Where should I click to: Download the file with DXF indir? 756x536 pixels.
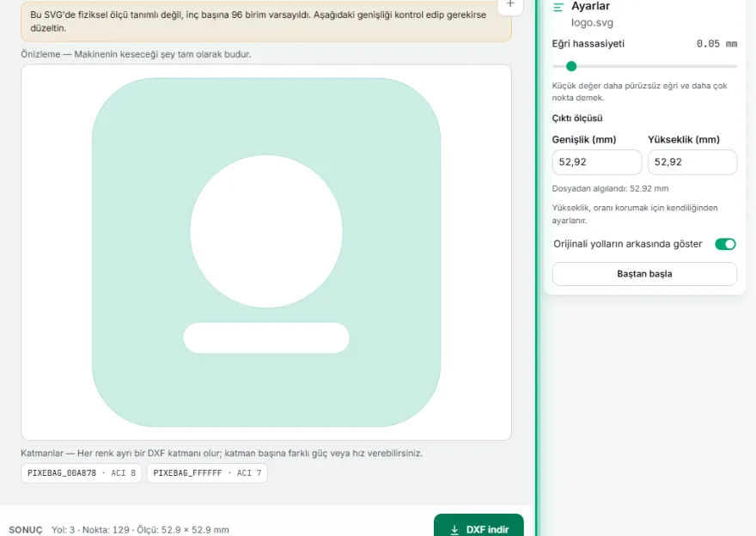(x=479, y=526)
